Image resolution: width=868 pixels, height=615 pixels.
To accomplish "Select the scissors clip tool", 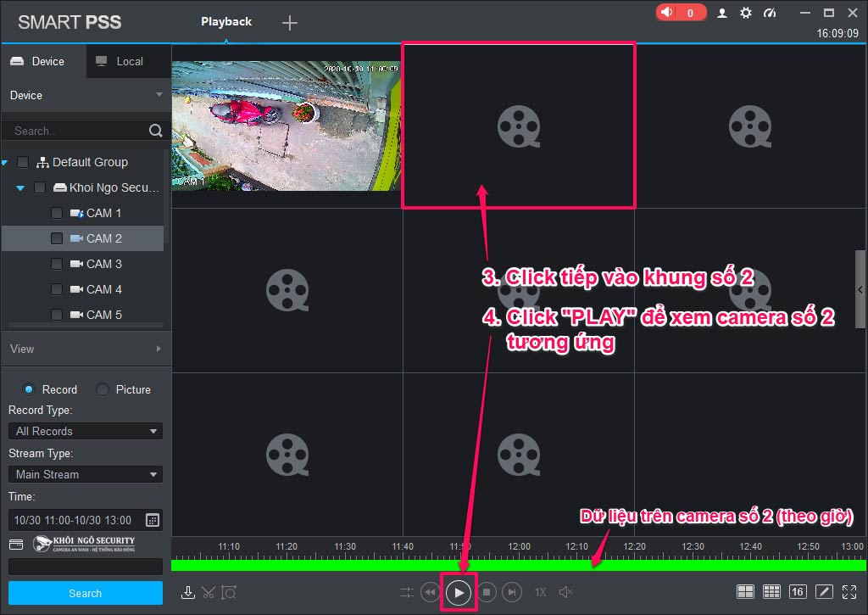I will point(209,592).
